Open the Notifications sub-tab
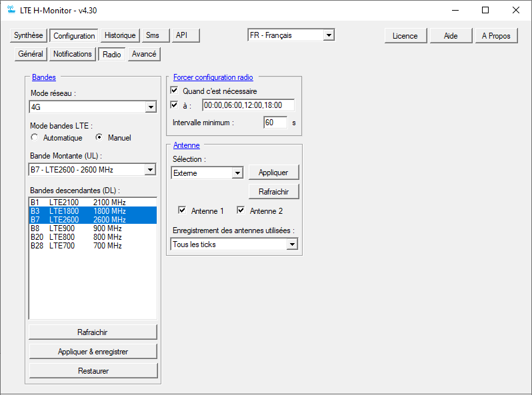 click(x=73, y=55)
